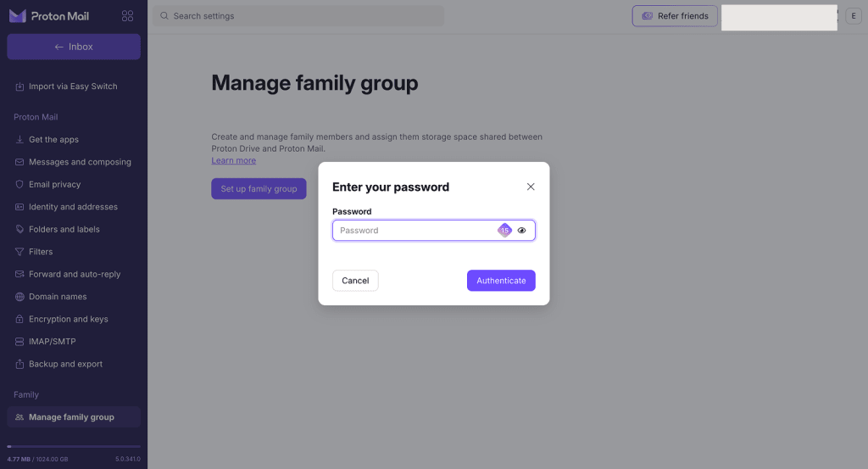Image resolution: width=868 pixels, height=469 pixels.
Task: Click the Email privacy shield icon
Action: pyautogui.click(x=19, y=184)
